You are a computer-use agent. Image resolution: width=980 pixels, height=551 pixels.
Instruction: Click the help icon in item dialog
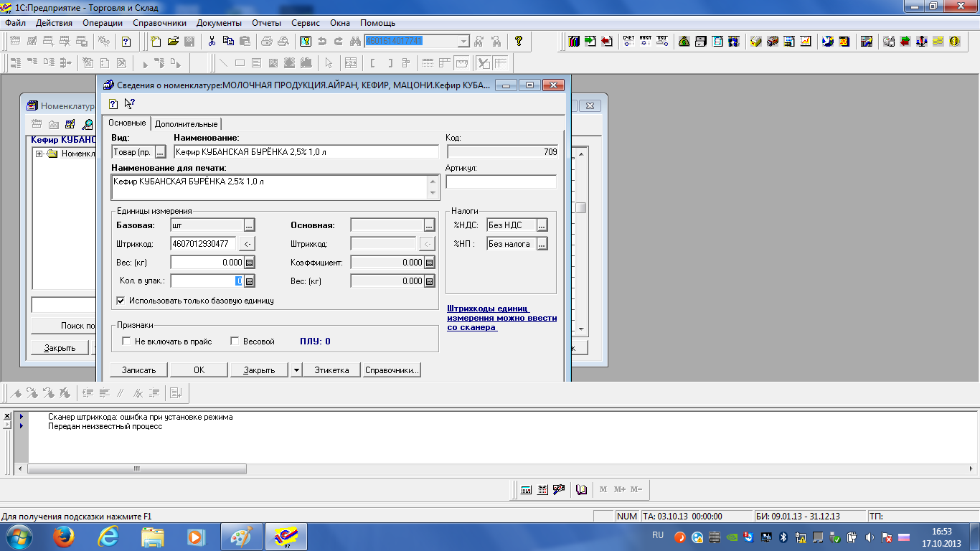pyautogui.click(x=113, y=104)
